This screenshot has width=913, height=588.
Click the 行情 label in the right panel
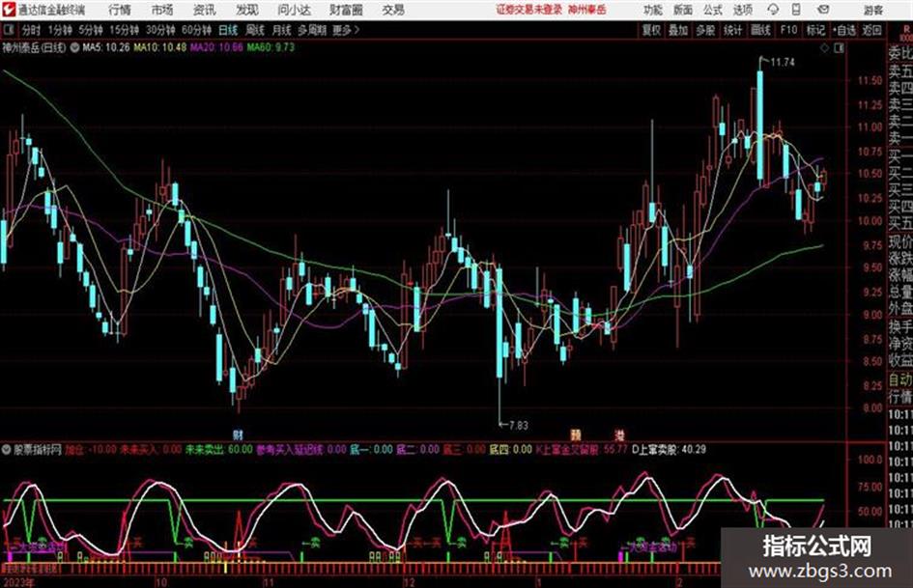[x=900, y=398]
